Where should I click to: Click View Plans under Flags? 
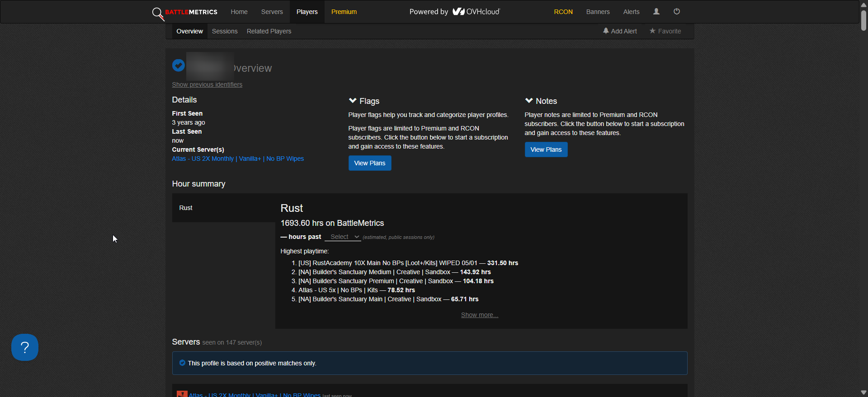tap(370, 163)
